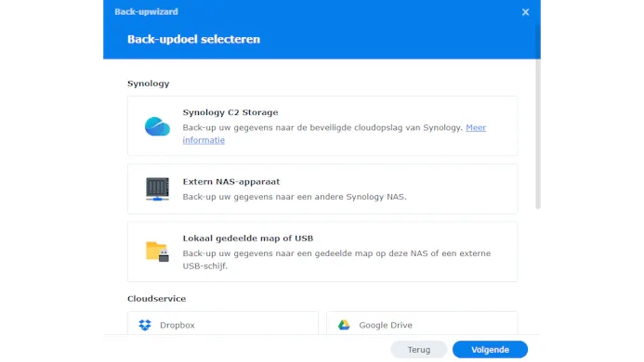This screenshot has width=644, height=362.
Task: Choose Extern NAS-apparaat as backup target
Action: tap(322, 188)
